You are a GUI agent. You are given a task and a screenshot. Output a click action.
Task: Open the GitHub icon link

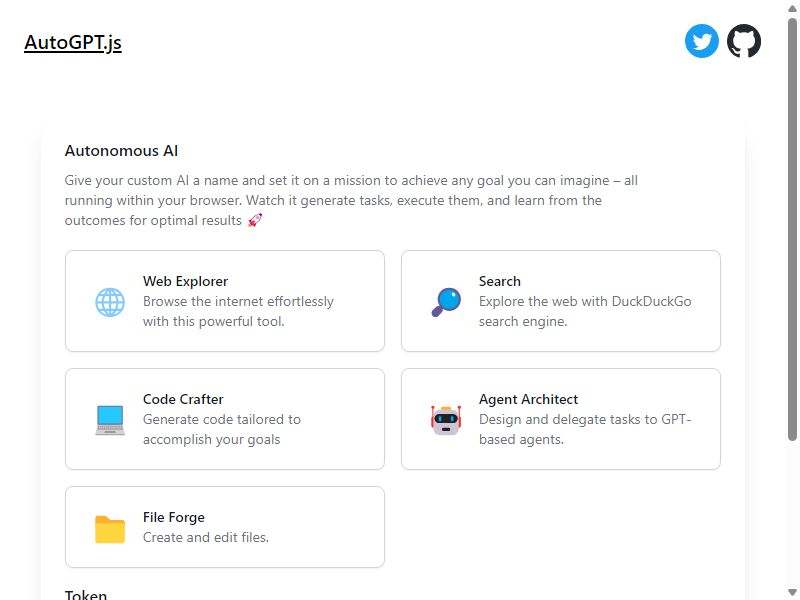744,41
